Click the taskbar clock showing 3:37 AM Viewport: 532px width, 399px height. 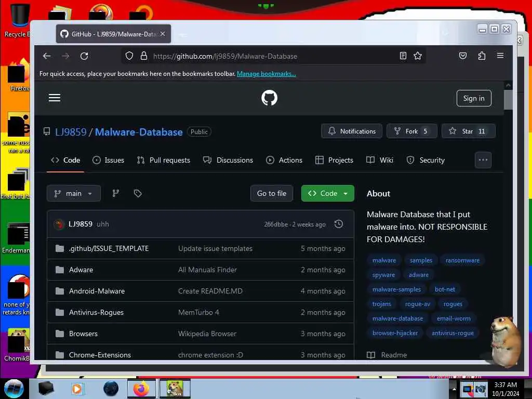pos(506,389)
